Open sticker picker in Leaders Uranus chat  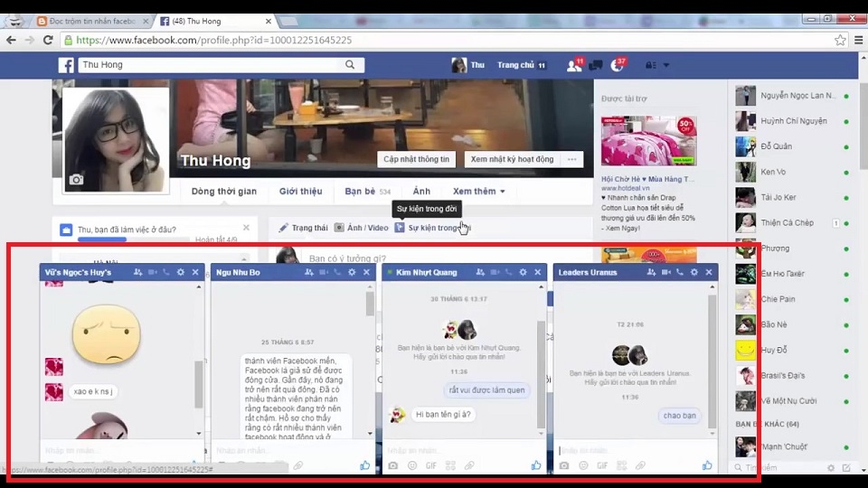[x=622, y=466]
